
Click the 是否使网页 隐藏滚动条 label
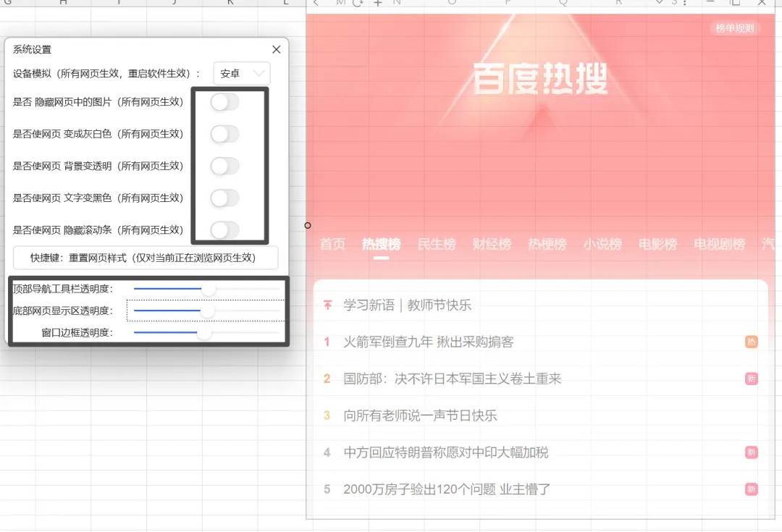(x=98, y=230)
